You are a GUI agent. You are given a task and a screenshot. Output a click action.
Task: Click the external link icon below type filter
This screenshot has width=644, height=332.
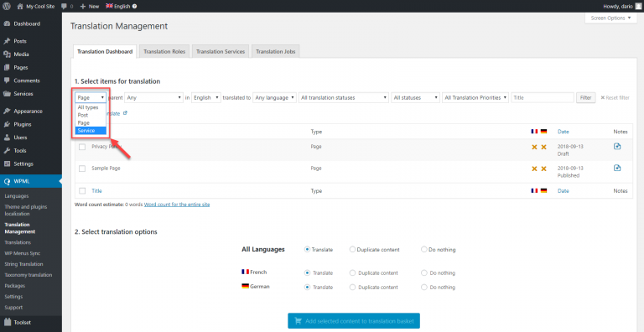coord(125,113)
